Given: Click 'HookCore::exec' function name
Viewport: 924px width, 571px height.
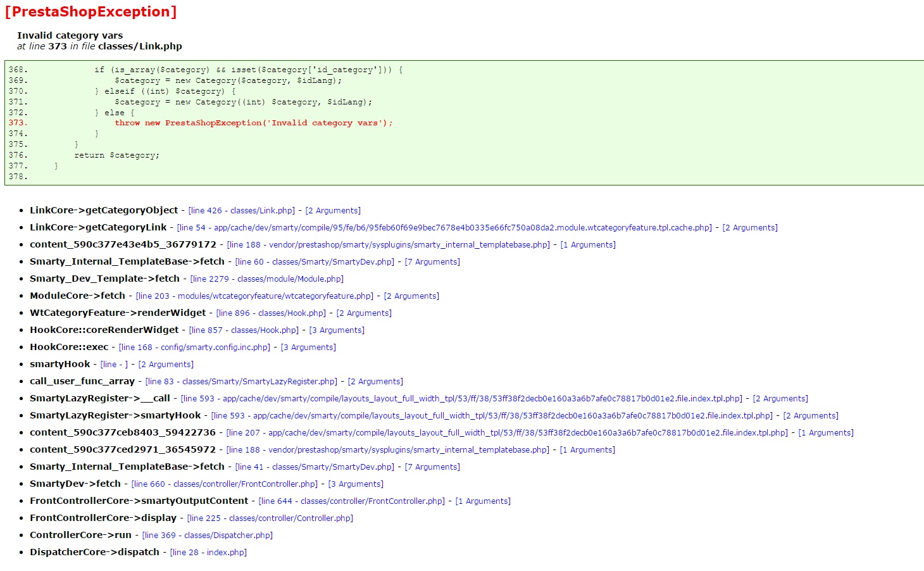Looking at the screenshot, I should 69,347.
